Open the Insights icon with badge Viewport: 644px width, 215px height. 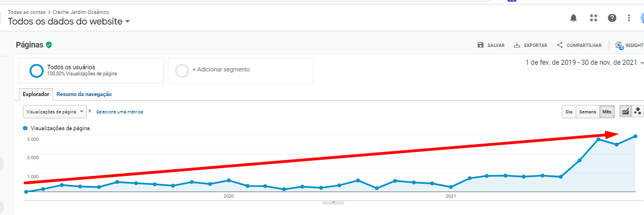[x=619, y=46]
